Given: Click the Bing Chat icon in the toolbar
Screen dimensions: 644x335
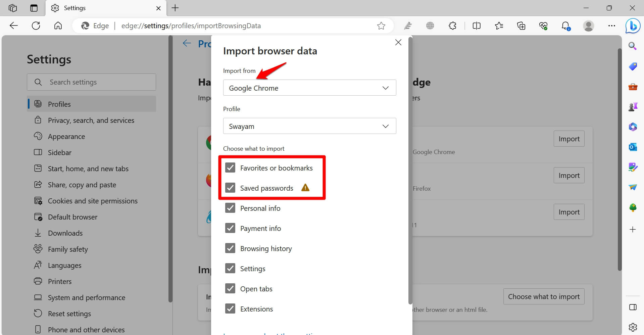Looking at the screenshot, I should [x=633, y=26].
